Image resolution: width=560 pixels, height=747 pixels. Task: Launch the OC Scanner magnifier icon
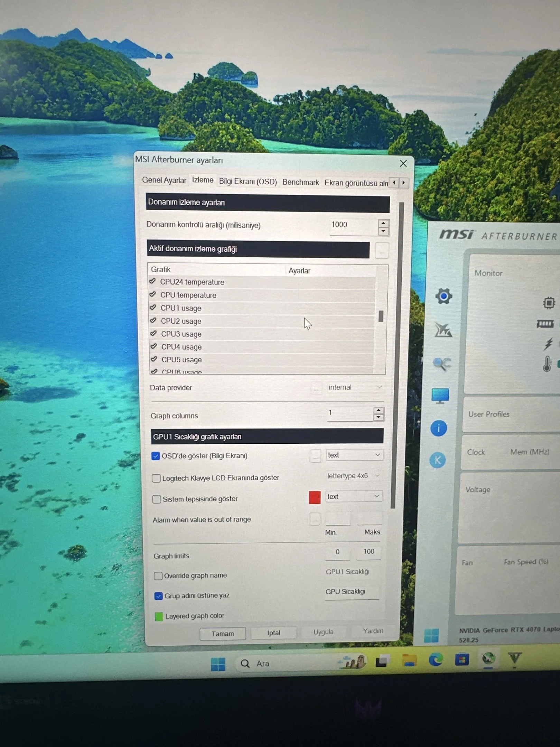click(442, 363)
